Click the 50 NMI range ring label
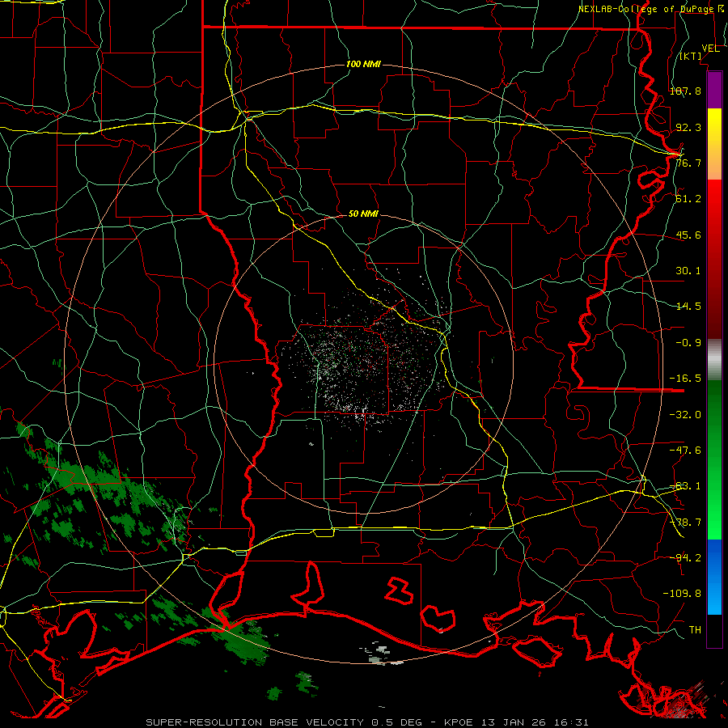The image size is (728, 728). click(363, 214)
